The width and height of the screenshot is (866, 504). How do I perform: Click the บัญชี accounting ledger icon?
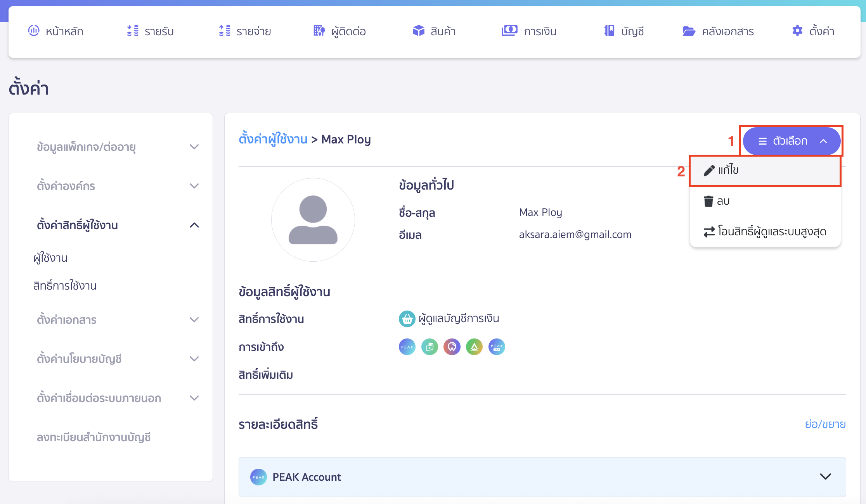pos(609,30)
